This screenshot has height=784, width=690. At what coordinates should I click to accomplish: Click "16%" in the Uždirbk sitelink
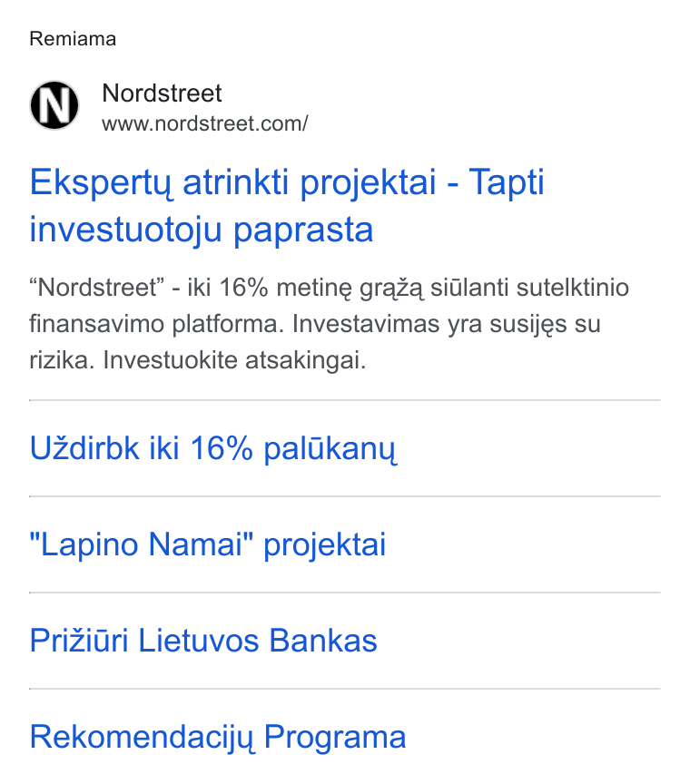click(222, 447)
